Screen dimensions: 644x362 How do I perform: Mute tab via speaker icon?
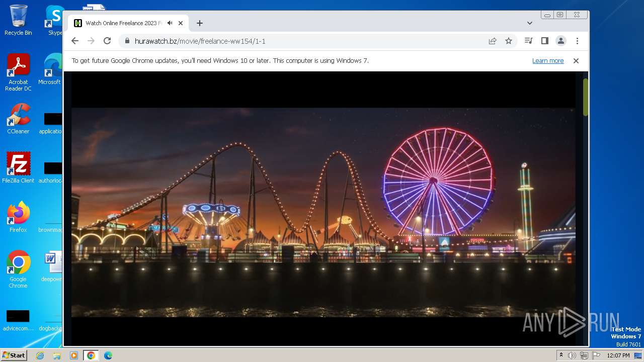point(170,23)
